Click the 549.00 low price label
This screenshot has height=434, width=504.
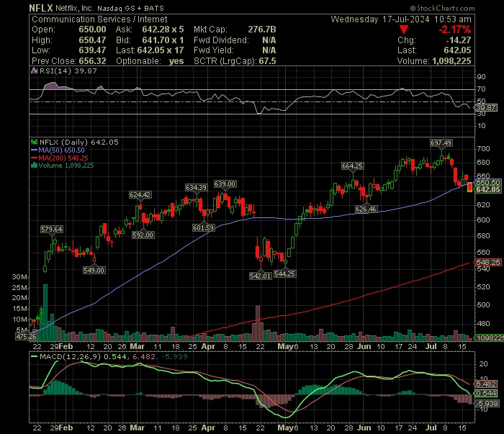94,270
